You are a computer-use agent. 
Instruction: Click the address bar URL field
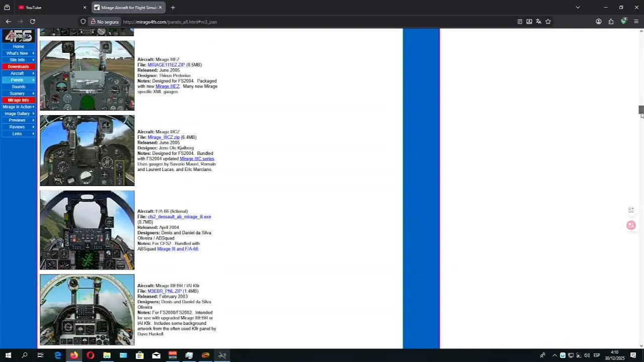click(317, 22)
